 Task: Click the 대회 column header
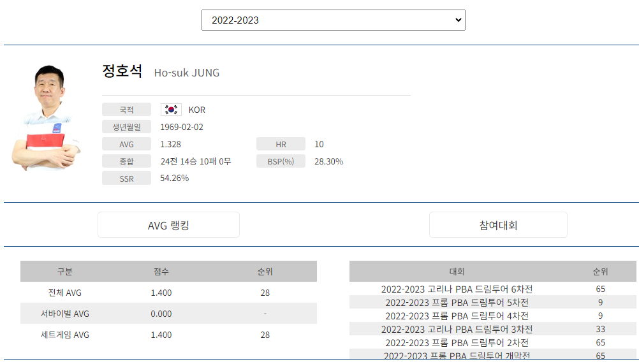(x=457, y=272)
